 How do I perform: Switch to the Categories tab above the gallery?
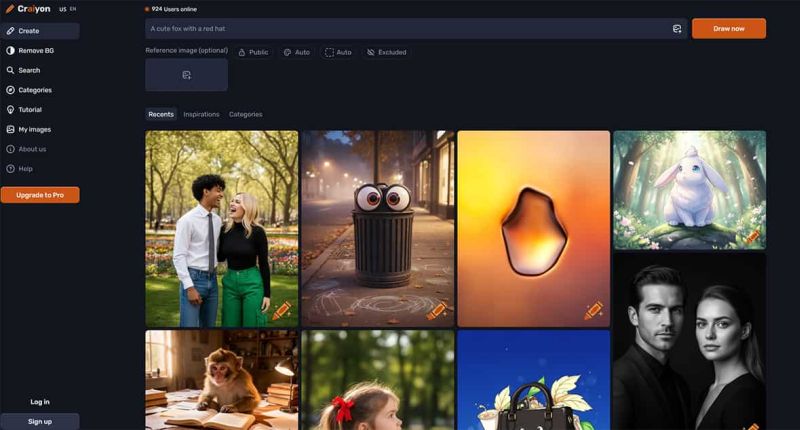tap(245, 114)
